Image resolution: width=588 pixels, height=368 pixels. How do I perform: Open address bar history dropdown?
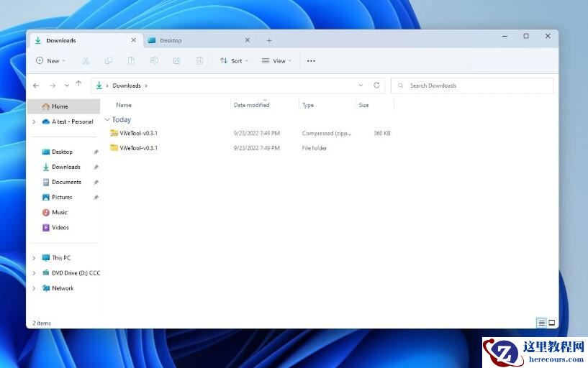pyautogui.click(x=361, y=86)
